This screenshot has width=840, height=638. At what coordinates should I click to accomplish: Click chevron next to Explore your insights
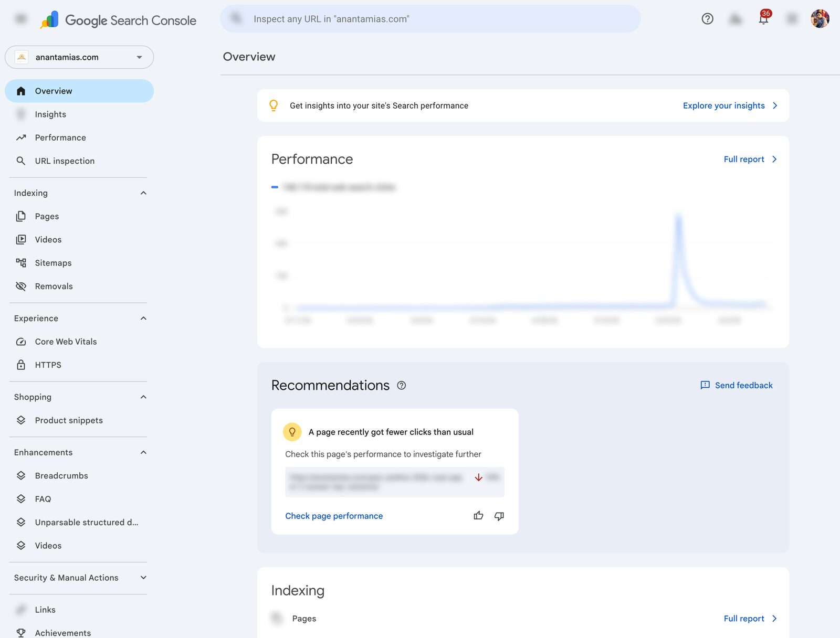[775, 105]
